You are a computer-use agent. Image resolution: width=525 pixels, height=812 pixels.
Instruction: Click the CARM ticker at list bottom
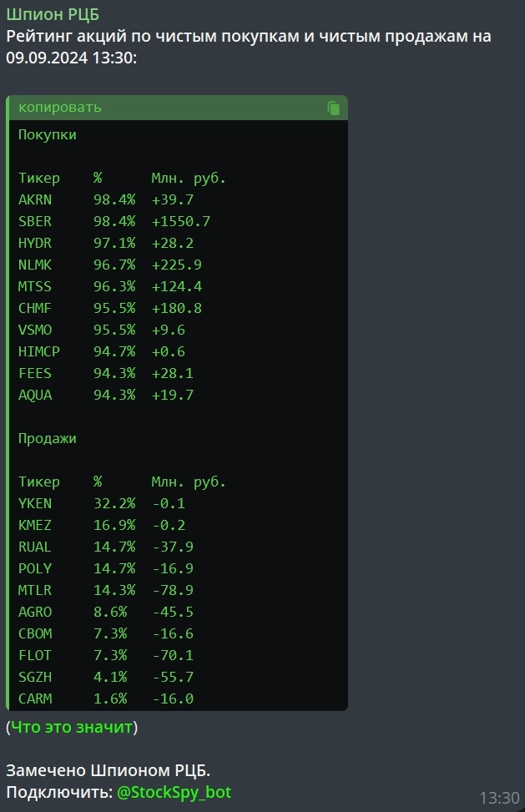[35, 699]
